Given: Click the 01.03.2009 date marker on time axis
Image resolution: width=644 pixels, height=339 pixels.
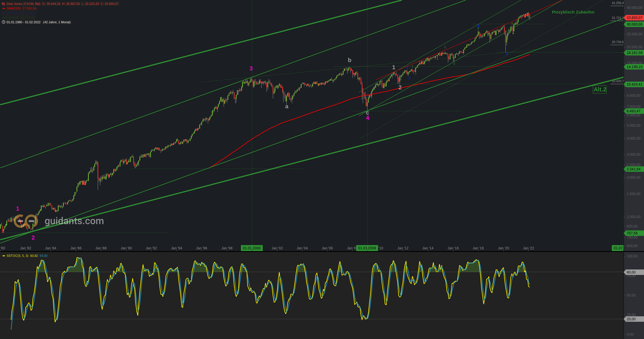Looking at the screenshot, I should (x=367, y=248).
